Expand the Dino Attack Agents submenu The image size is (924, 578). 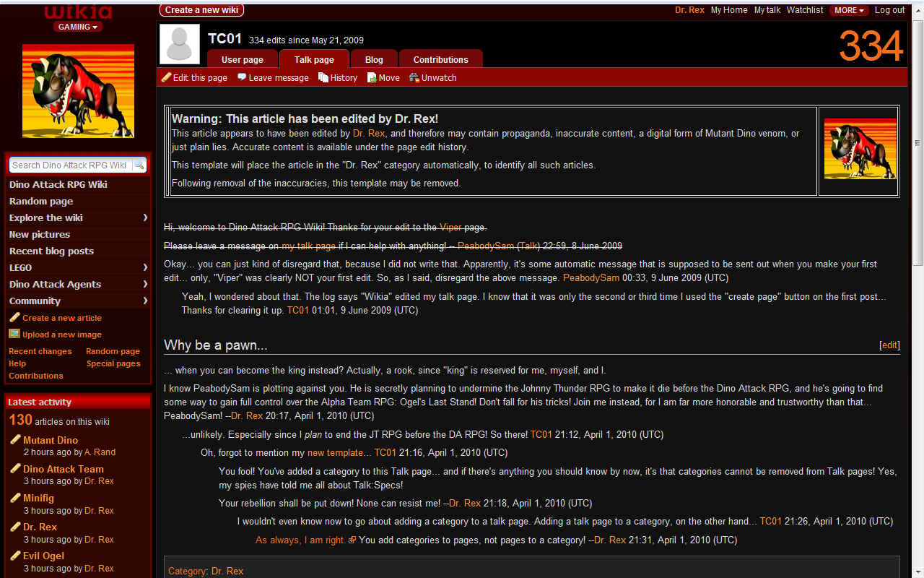coord(145,284)
